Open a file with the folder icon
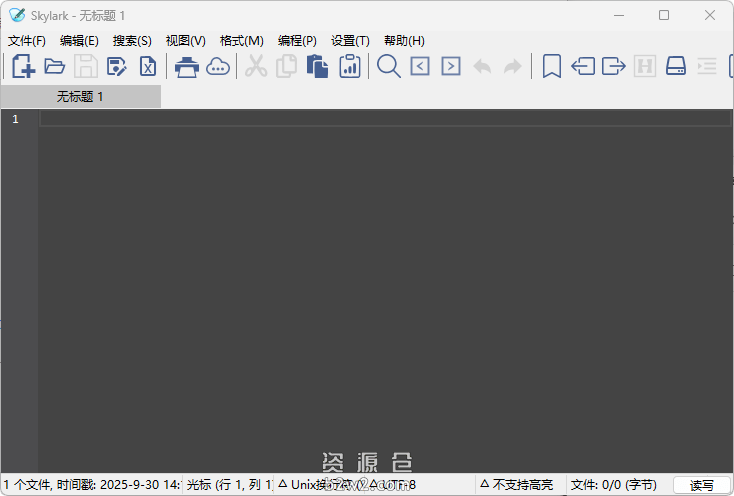This screenshot has width=734, height=496. point(55,67)
